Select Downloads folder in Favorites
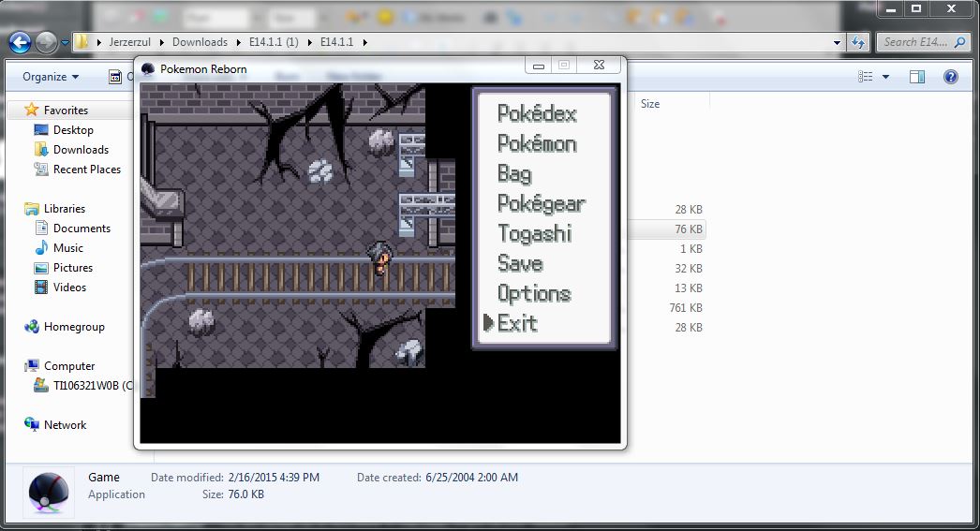Screen dimensions: 980x531 [81, 150]
